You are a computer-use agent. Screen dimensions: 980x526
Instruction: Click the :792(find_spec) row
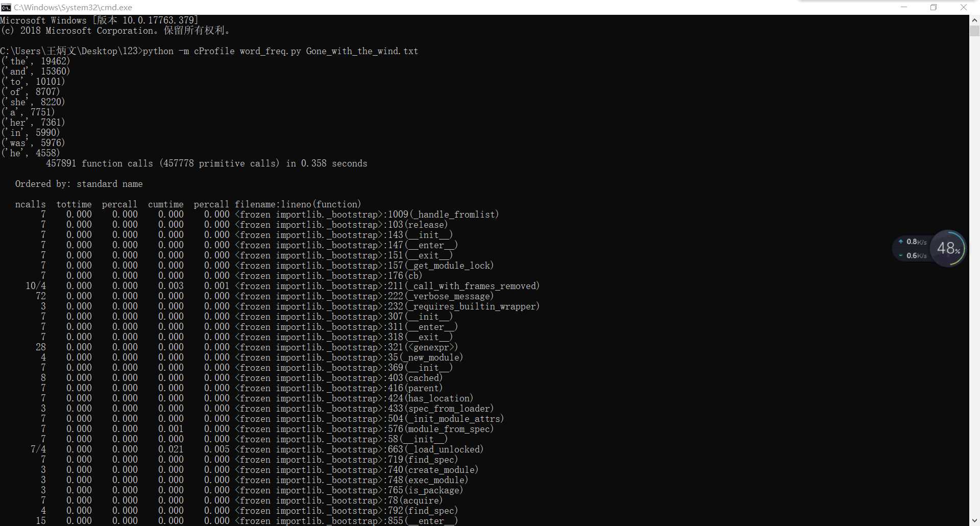[250, 511]
